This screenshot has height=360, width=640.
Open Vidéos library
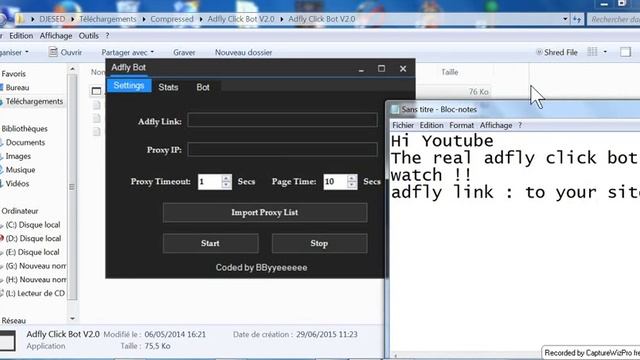pyautogui.click(x=17, y=184)
